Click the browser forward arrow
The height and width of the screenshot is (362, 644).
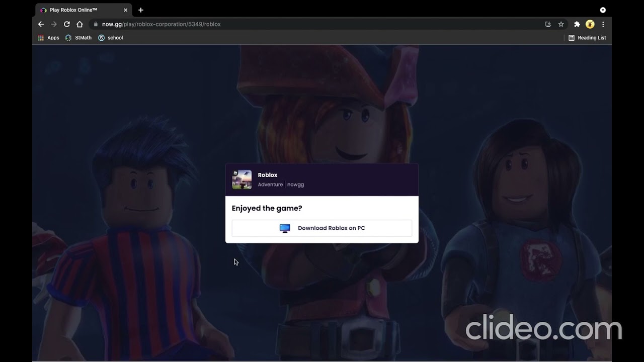click(x=54, y=24)
